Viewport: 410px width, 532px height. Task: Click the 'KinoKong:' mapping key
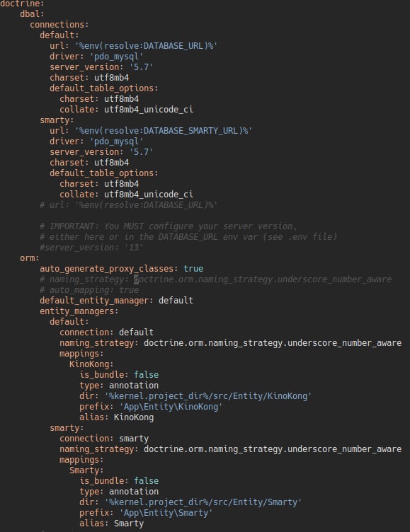point(91,364)
